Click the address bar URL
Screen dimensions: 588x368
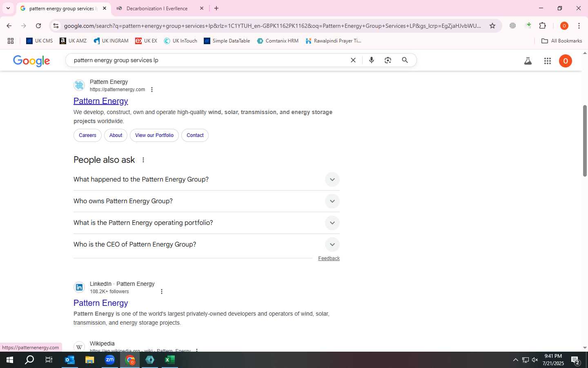pos(272,26)
